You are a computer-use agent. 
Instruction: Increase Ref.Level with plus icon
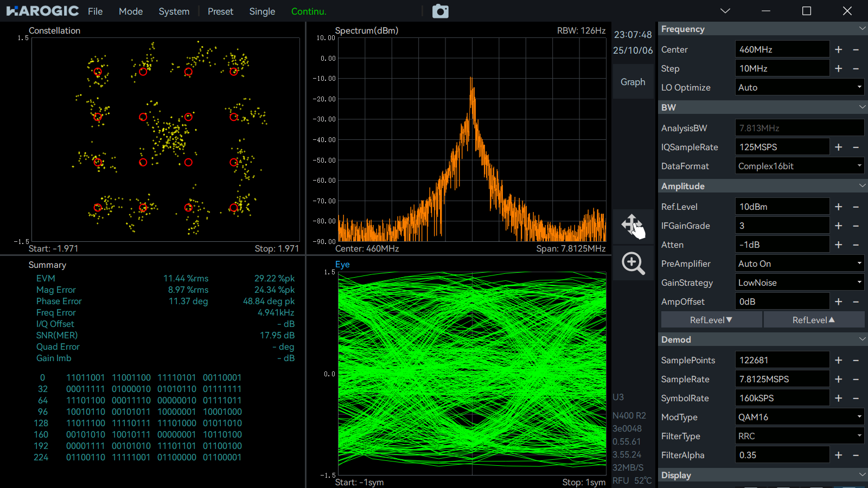(x=838, y=207)
